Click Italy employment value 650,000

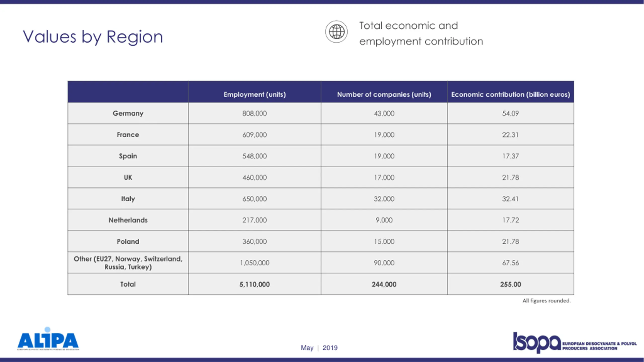click(255, 199)
